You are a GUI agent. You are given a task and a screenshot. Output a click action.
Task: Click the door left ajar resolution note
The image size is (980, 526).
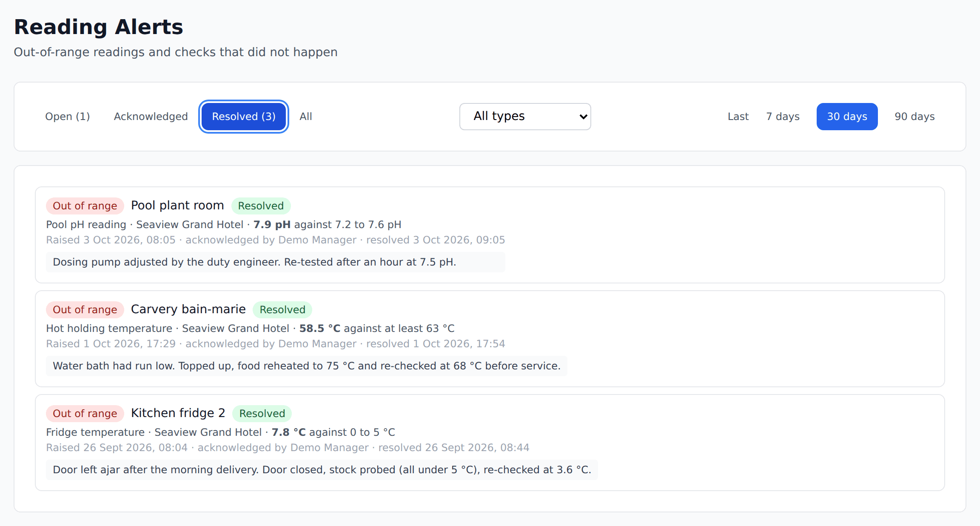[322, 470]
